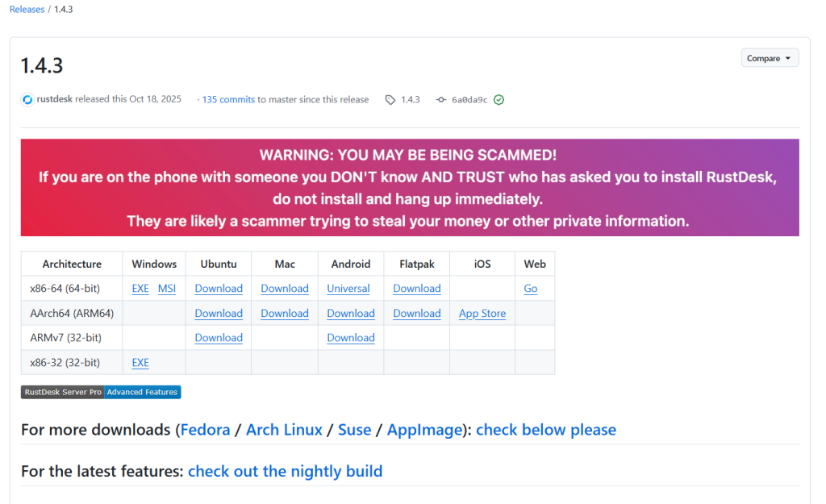
Task: Click the commit 6a0da9c hash icon
Action: [440, 100]
